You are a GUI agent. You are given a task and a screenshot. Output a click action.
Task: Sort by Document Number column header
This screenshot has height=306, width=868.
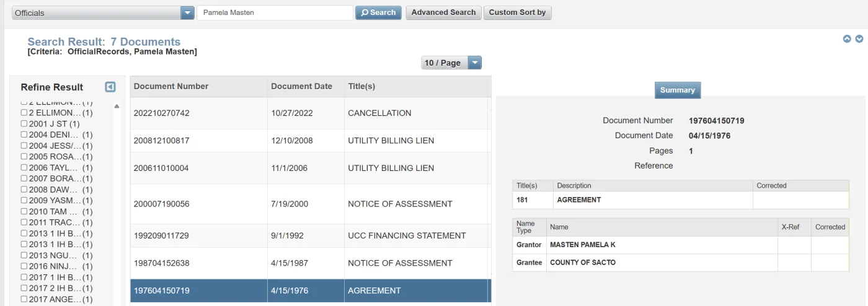171,87
